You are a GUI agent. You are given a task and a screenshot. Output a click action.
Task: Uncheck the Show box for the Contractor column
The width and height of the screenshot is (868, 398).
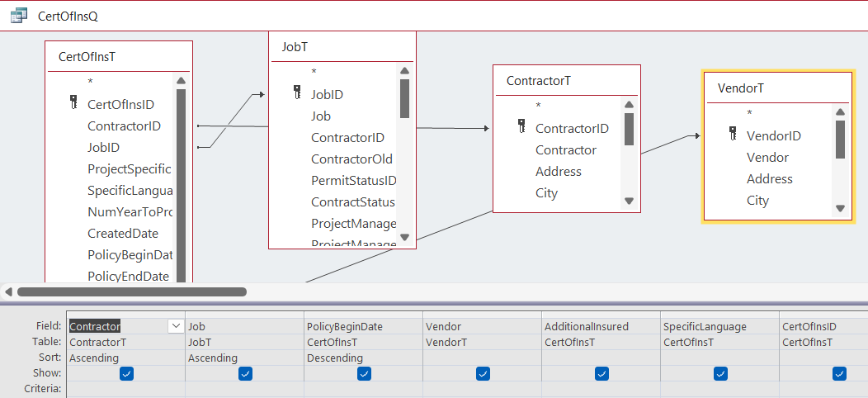tap(126, 374)
